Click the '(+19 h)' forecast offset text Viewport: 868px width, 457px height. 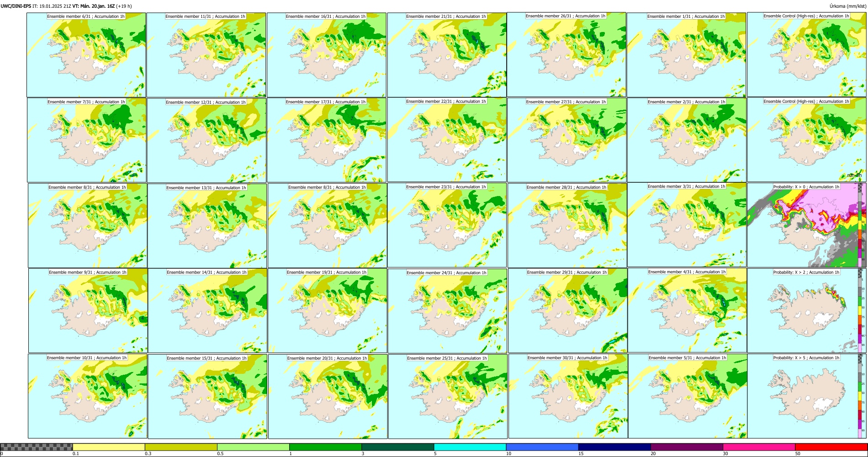click(x=124, y=6)
